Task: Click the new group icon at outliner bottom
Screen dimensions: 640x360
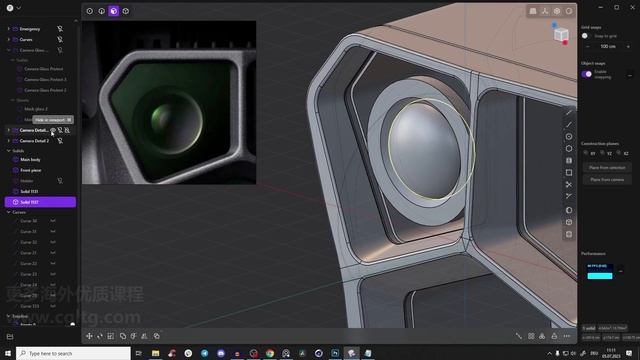Action: click(x=10, y=336)
